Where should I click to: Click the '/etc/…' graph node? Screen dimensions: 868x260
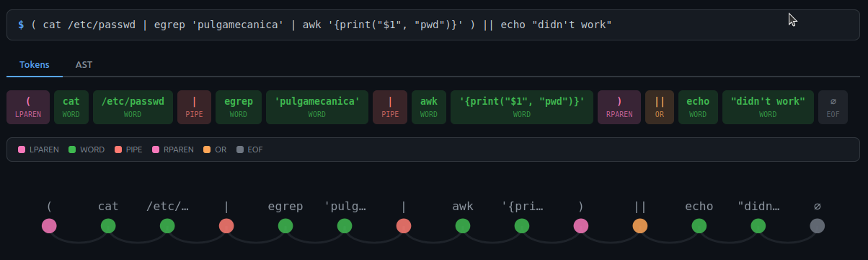(167, 226)
